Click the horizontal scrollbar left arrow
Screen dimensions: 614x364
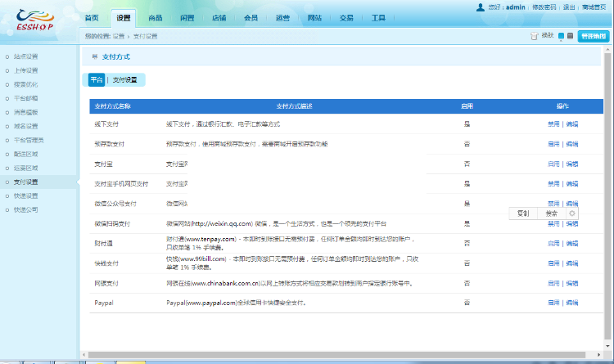click(84, 355)
